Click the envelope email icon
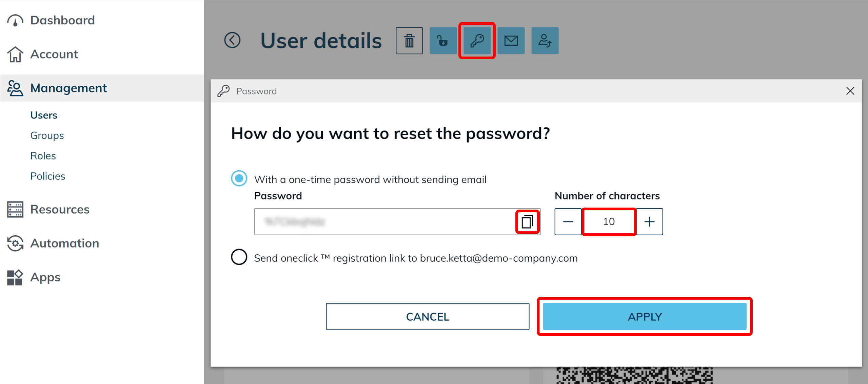The width and height of the screenshot is (868, 384). coord(511,41)
